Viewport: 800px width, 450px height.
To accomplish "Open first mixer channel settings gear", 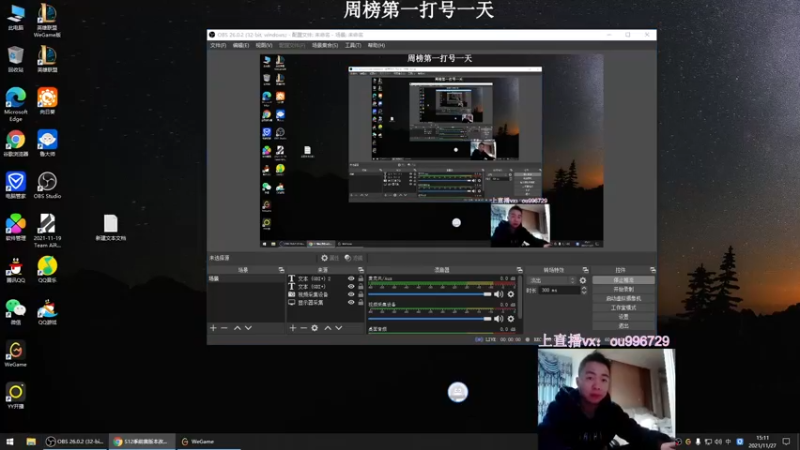I will 511,294.
